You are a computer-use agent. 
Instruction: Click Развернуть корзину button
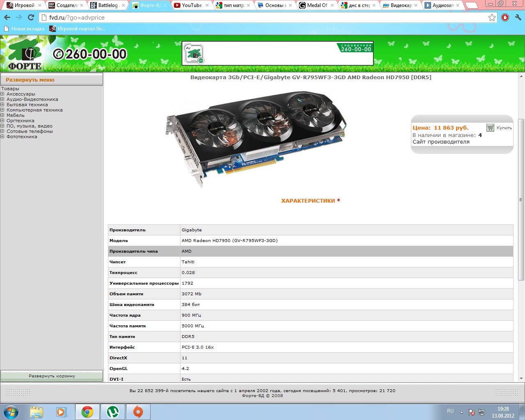(52, 376)
